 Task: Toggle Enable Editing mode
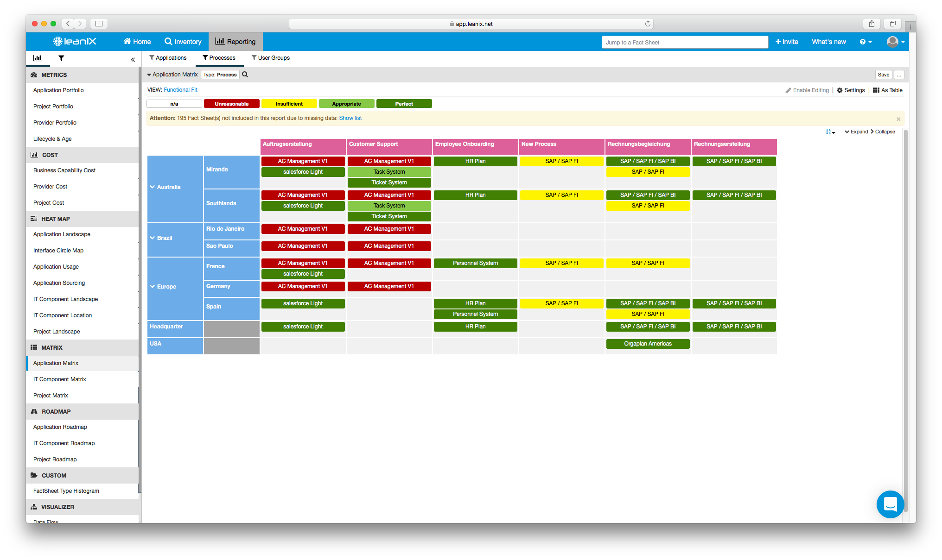click(807, 90)
